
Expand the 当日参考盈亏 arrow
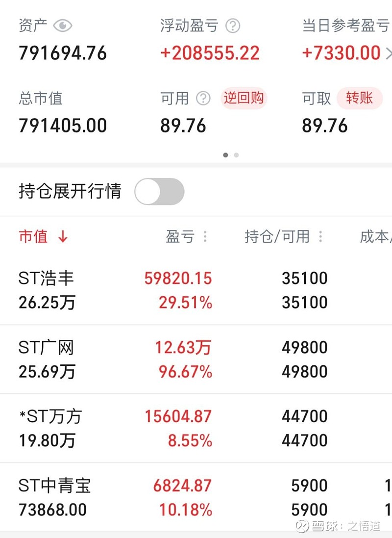(389, 53)
